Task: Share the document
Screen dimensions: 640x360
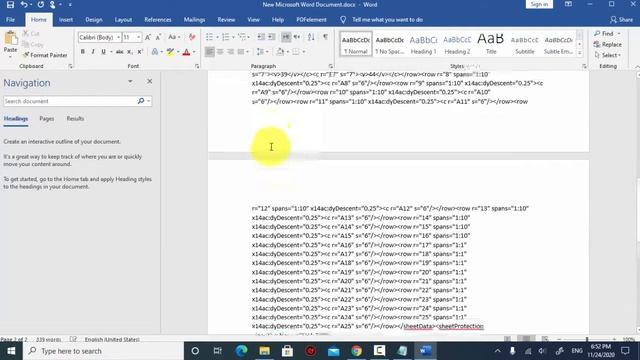Action: [x=621, y=20]
